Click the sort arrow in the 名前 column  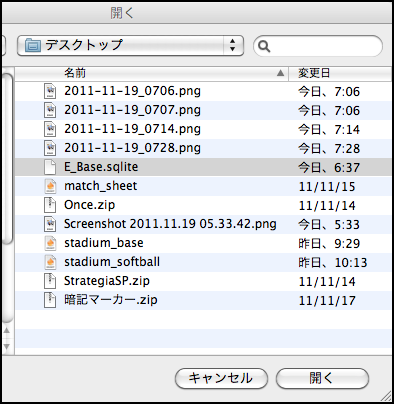click(x=281, y=73)
